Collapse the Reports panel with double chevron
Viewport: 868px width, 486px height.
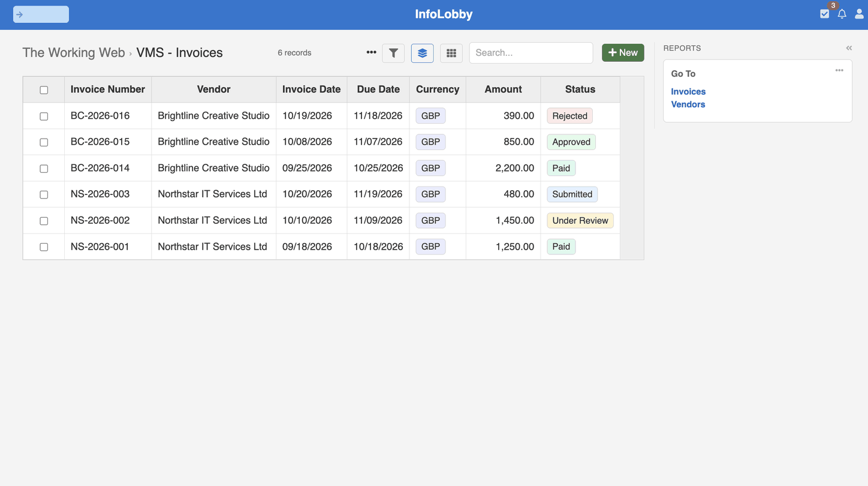(849, 48)
